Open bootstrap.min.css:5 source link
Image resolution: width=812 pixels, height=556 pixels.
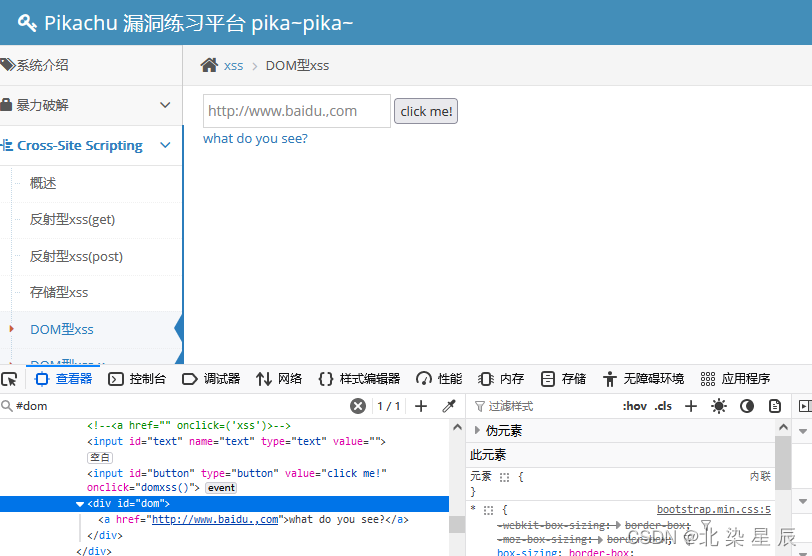pos(714,509)
